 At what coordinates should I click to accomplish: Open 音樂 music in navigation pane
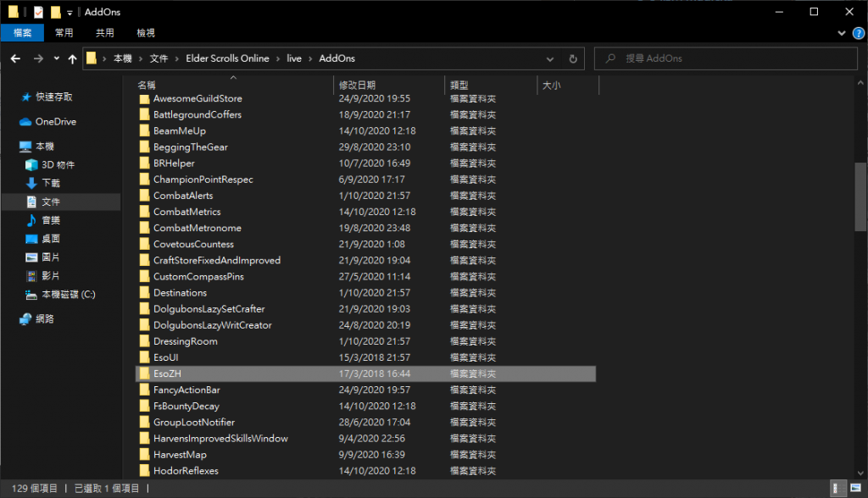point(50,220)
